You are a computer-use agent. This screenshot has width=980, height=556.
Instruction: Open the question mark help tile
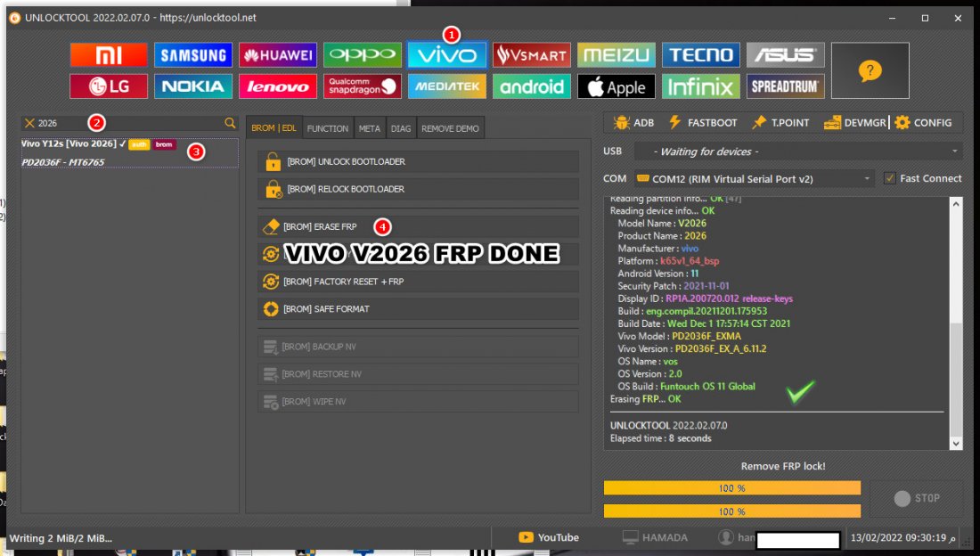(x=870, y=70)
